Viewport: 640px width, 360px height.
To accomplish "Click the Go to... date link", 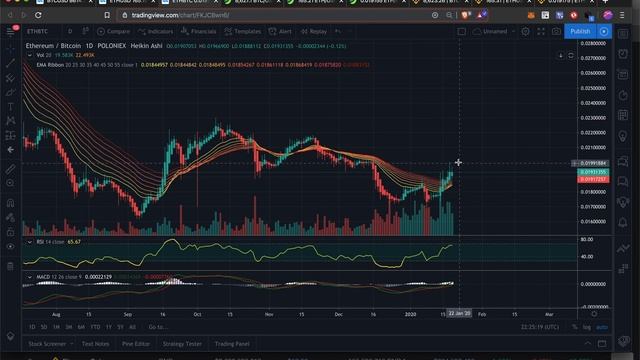I will pos(158,327).
